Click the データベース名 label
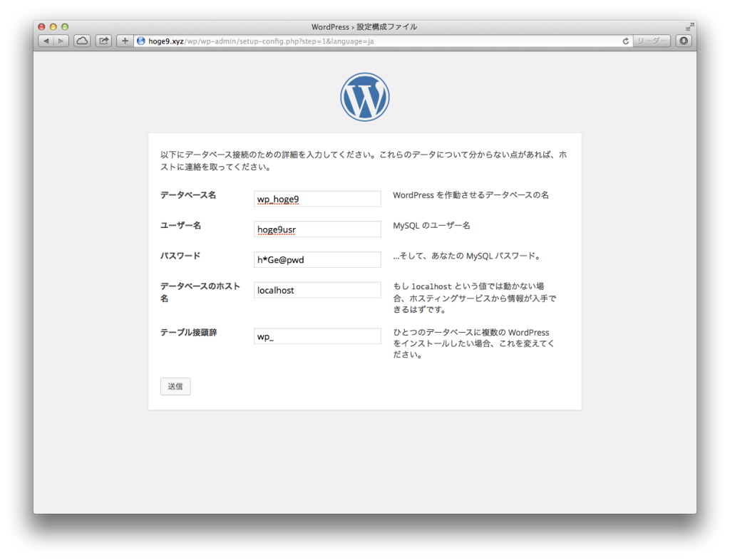This screenshot has height=560, width=730. click(188, 195)
